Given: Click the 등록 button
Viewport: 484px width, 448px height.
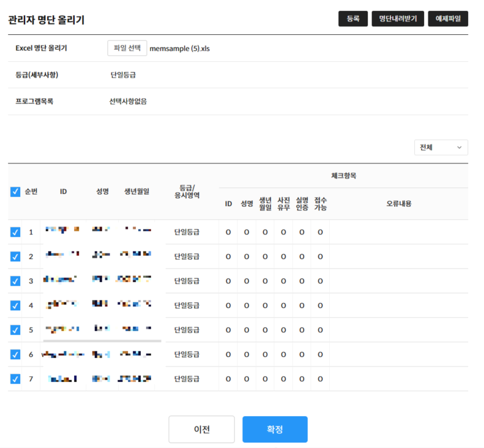Looking at the screenshot, I should [x=353, y=19].
